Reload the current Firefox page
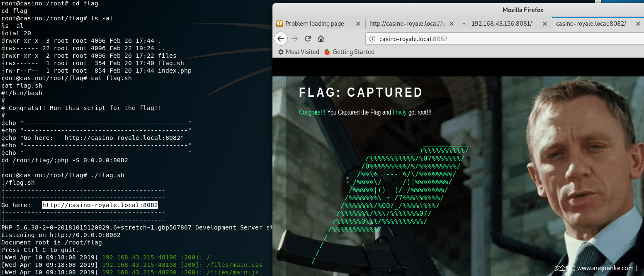This screenshot has width=644, height=276. (x=308, y=39)
